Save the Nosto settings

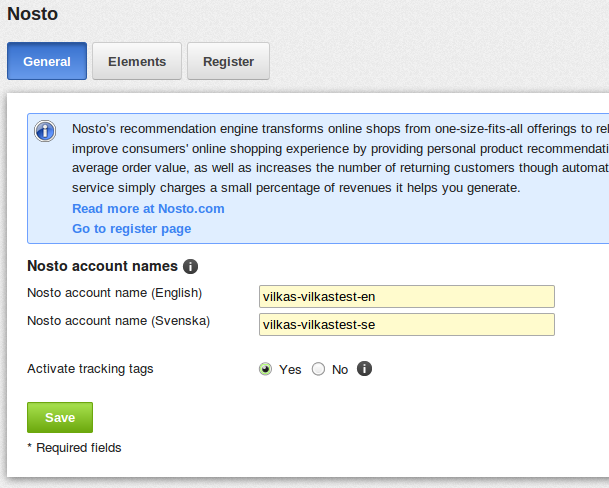pos(60,417)
